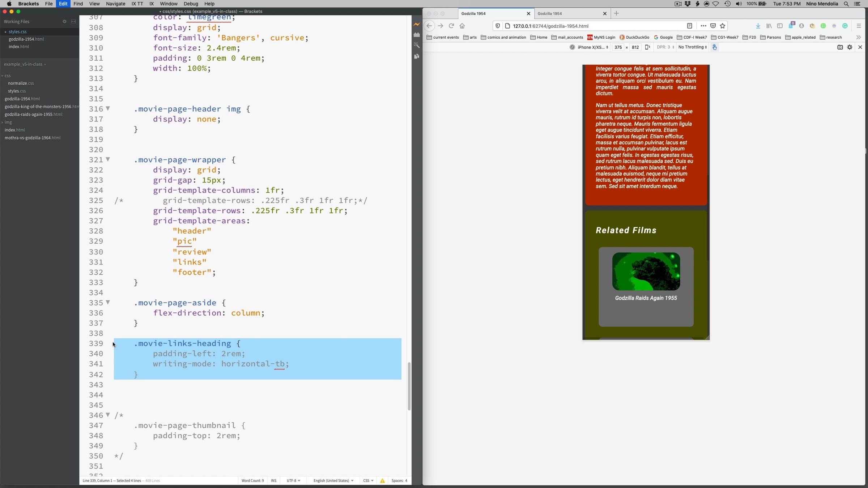Click the Live Preview lightning bolt icon
Viewport: 868px width, 488px height.
pyautogui.click(x=417, y=25)
